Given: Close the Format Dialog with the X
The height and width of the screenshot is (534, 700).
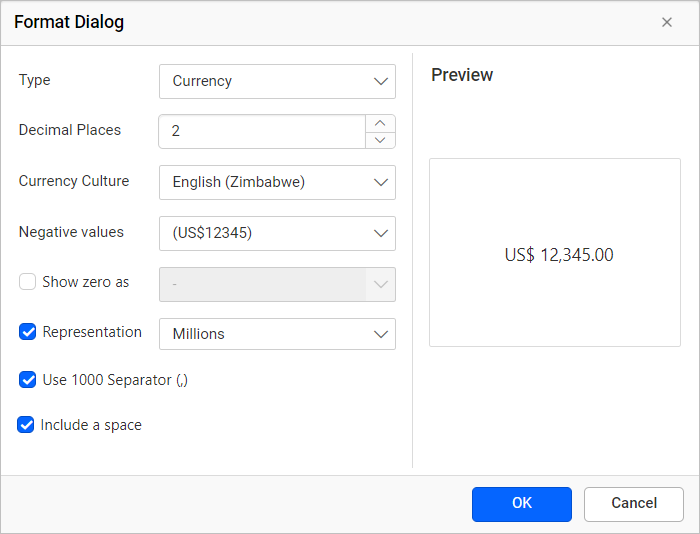Looking at the screenshot, I should 667,22.
